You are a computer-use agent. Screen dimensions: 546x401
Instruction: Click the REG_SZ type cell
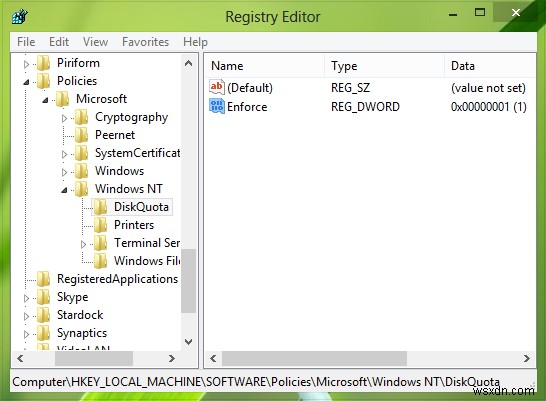350,88
